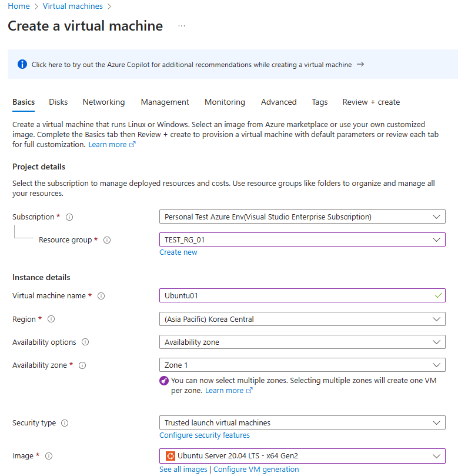Click the Home breadcrumb link
Image resolution: width=458 pixels, height=476 pixels.
(19, 6)
